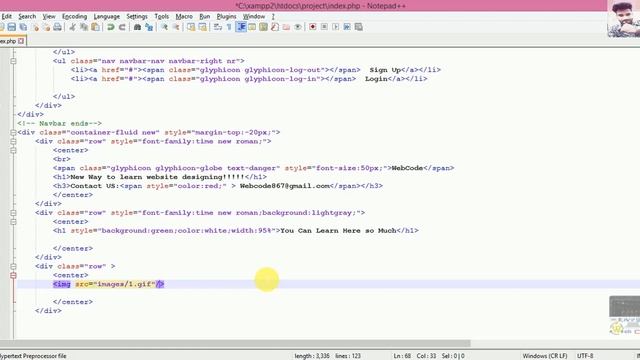Click the Save Recorded Macro icon
The height and width of the screenshot is (360, 640).
[358, 27]
